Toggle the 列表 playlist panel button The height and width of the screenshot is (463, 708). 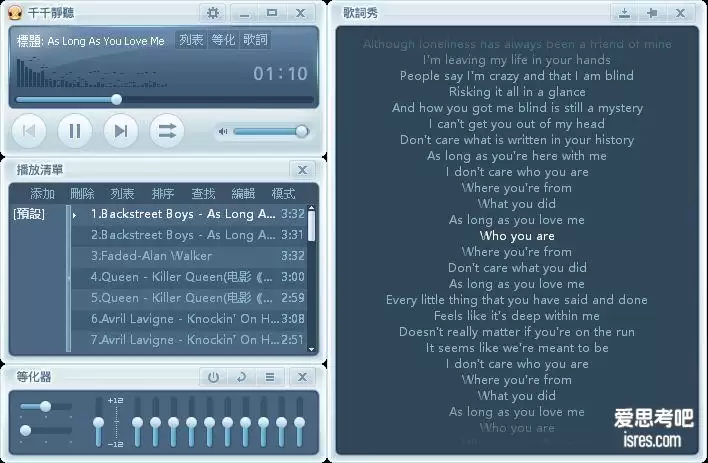[191, 40]
